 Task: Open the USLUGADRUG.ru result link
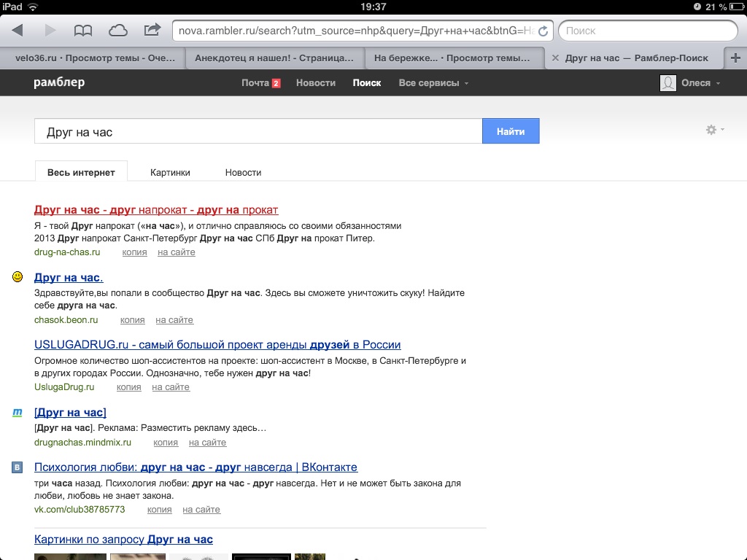tap(217, 345)
